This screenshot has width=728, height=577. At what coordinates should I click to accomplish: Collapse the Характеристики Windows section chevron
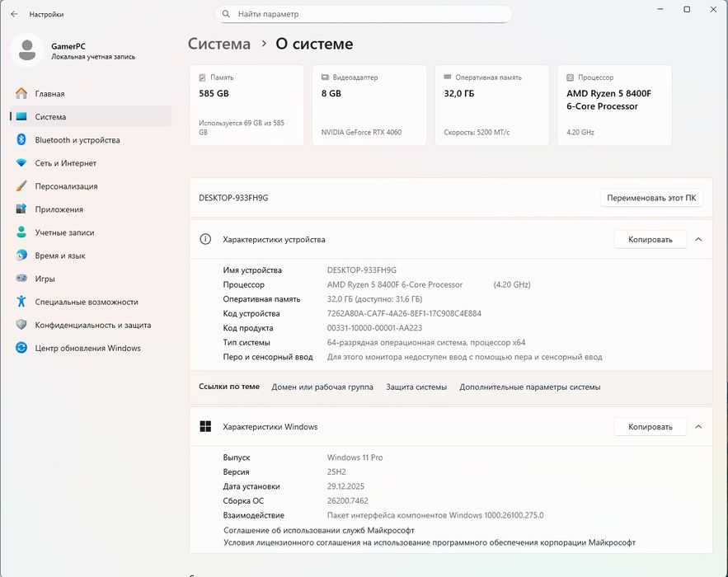click(x=698, y=427)
